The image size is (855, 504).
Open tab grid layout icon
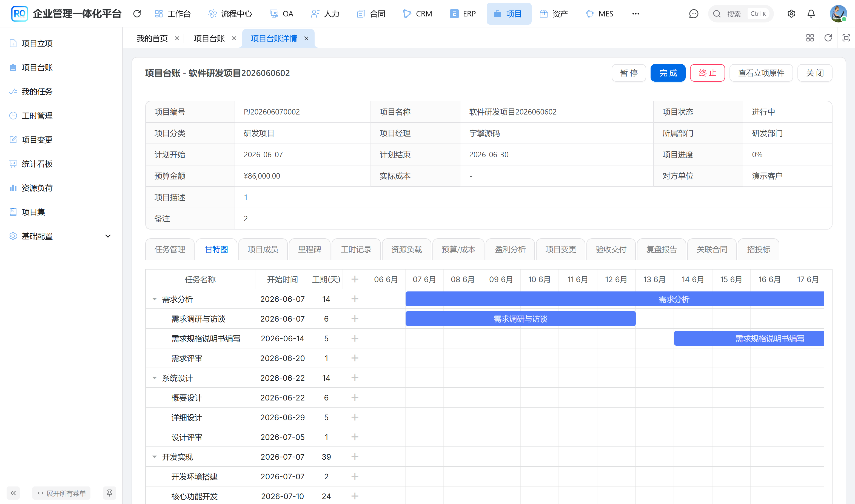(x=810, y=38)
